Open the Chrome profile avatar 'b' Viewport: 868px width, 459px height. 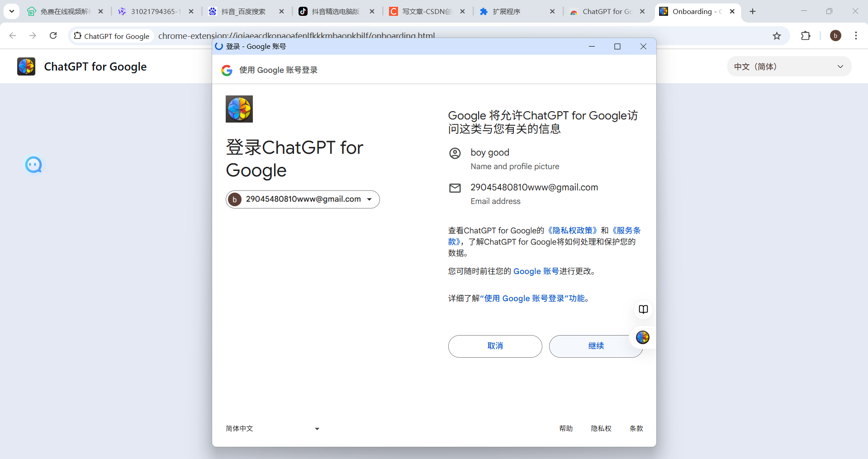point(835,36)
